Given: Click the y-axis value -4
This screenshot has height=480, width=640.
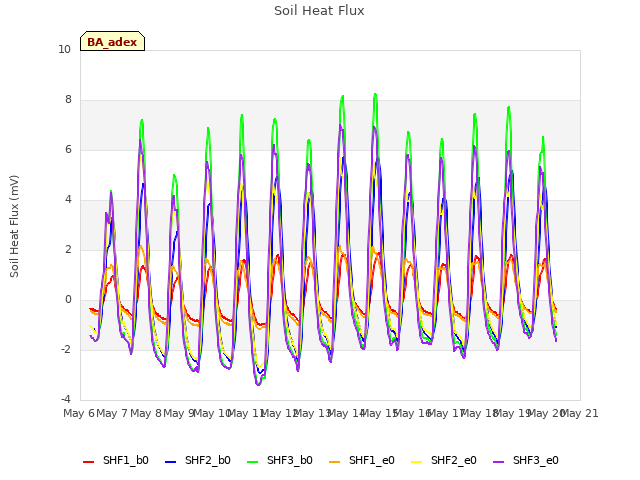Looking at the screenshot, I should (66, 400).
